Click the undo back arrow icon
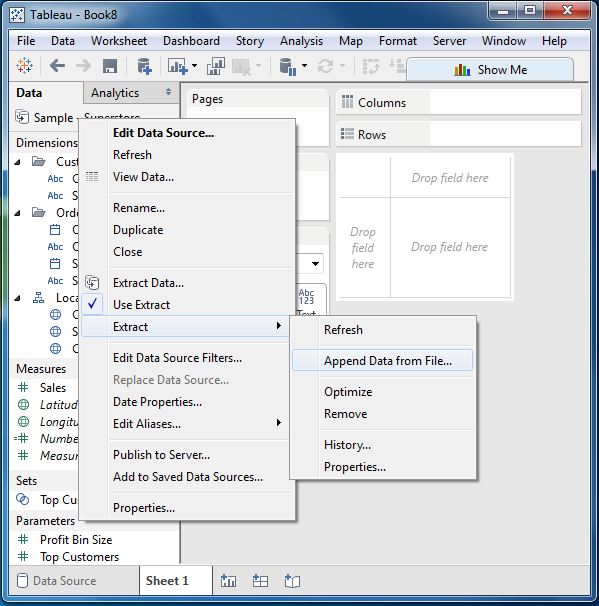Screen dimensions: 599x606 pyautogui.click(x=58, y=66)
